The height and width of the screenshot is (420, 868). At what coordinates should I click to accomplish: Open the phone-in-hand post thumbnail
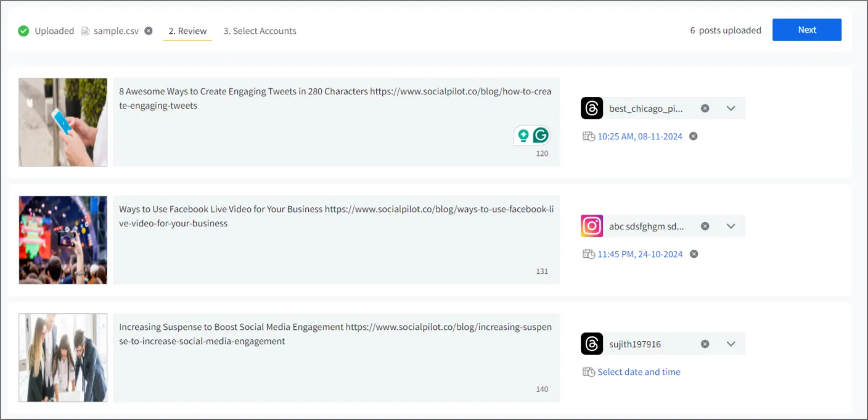[x=63, y=122]
